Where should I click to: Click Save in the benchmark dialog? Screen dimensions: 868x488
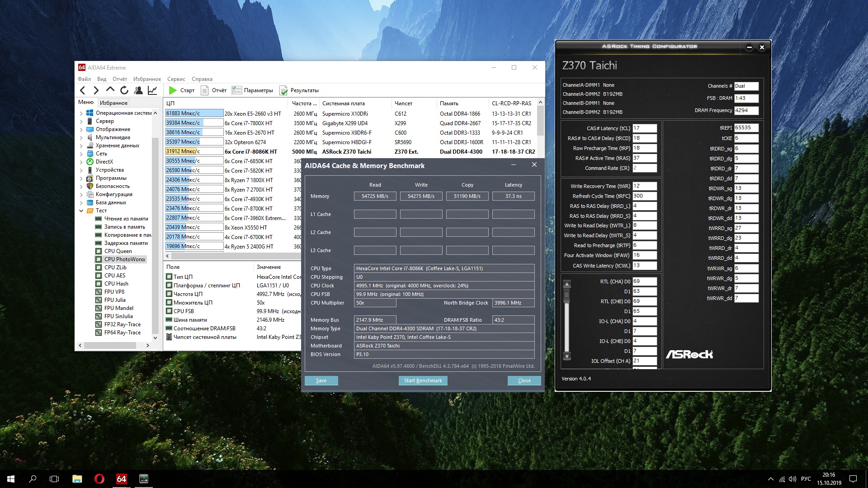[321, 380]
